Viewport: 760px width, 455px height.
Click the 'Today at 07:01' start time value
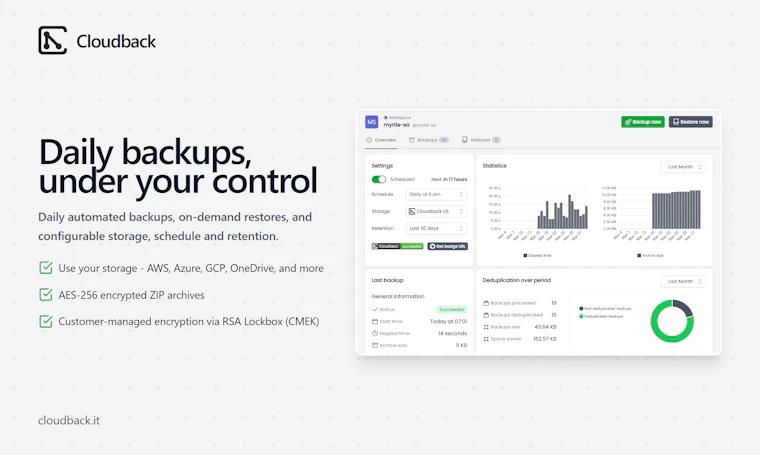[448, 321]
